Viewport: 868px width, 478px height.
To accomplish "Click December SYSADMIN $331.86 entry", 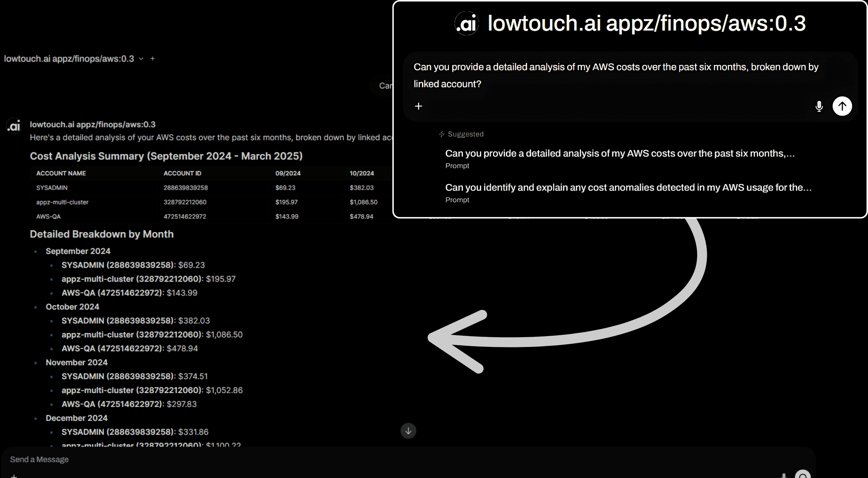I will (135, 432).
